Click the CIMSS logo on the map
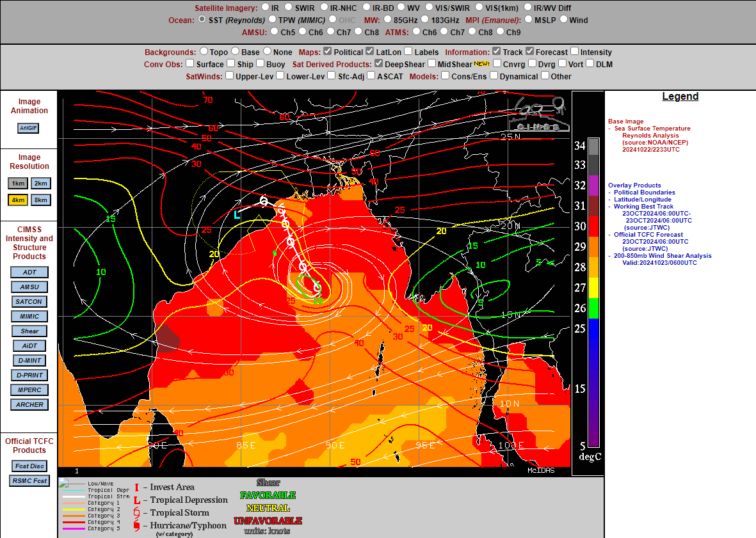This screenshot has width=756, height=538. point(539,114)
